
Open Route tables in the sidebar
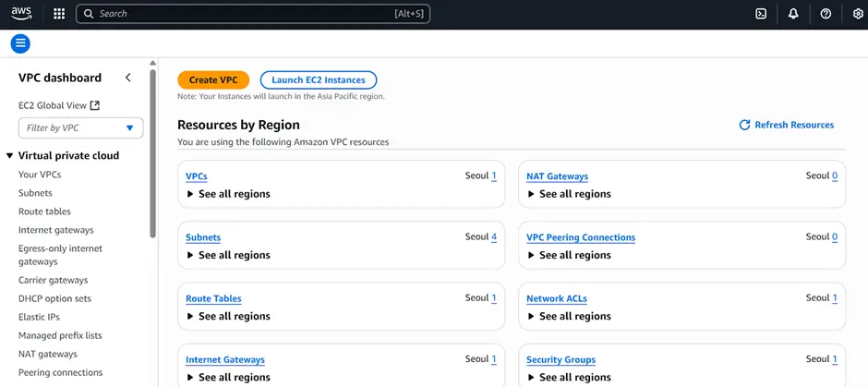click(44, 212)
